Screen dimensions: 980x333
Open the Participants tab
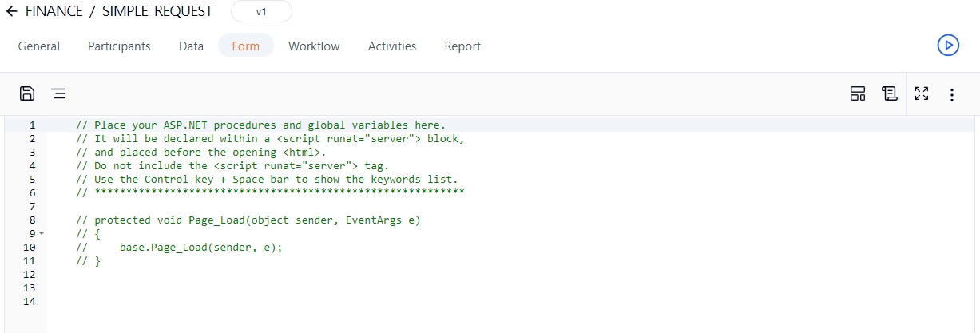click(x=119, y=46)
